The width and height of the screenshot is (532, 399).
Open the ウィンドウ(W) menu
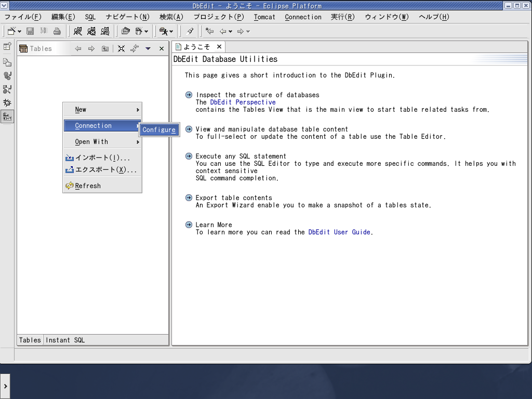click(387, 17)
